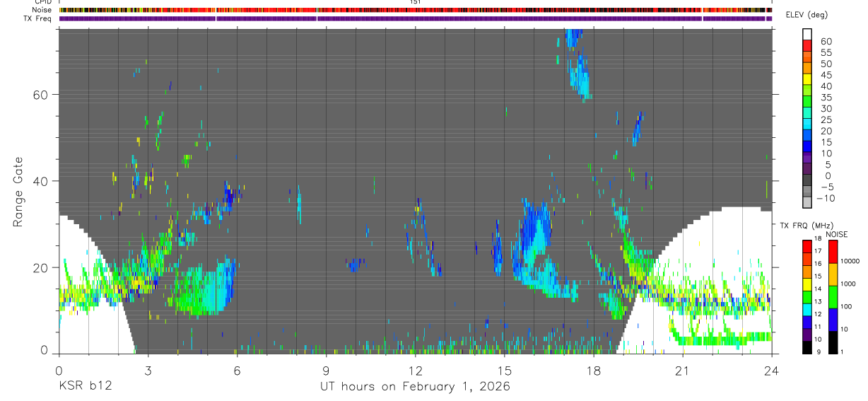The height and width of the screenshot is (401, 868).
Task: Select the light gray ELEV swatch beside -10
Action: [807, 202]
